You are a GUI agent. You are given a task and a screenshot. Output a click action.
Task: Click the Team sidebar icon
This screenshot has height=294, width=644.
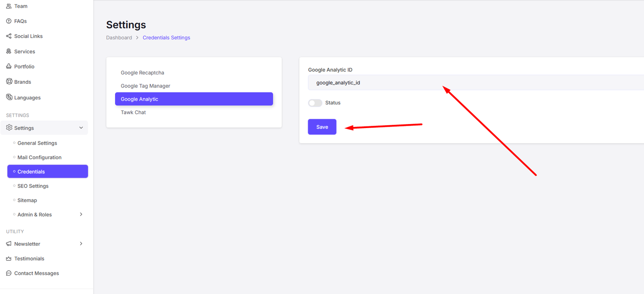coord(9,6)
